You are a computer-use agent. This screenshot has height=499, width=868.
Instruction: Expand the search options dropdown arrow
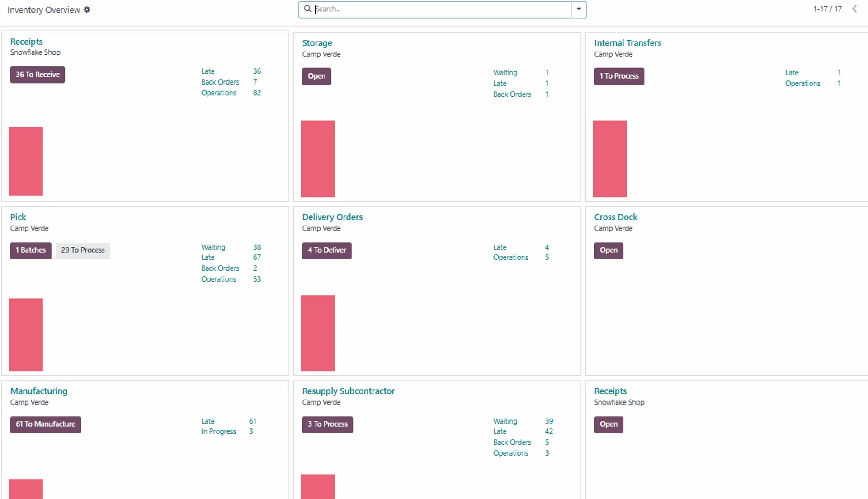579,9
